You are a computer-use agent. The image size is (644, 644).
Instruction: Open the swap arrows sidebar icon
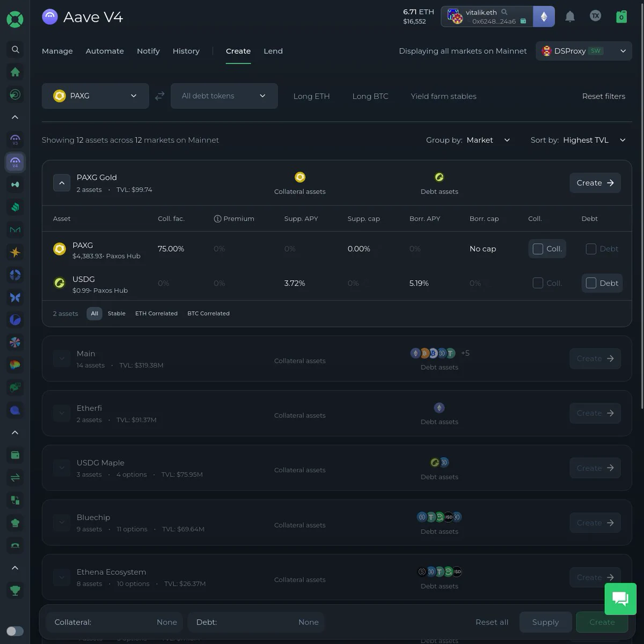pos(15,478)
